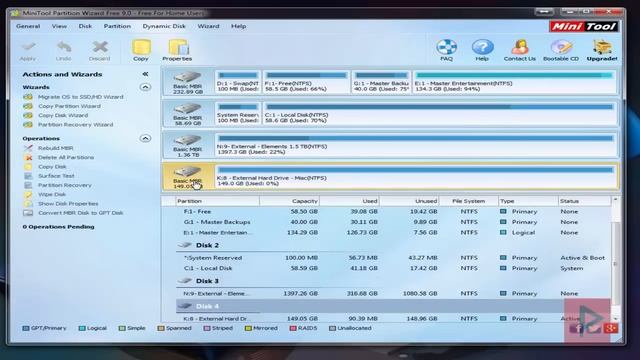
Task: Open the View menu
Action: (59, 26)
